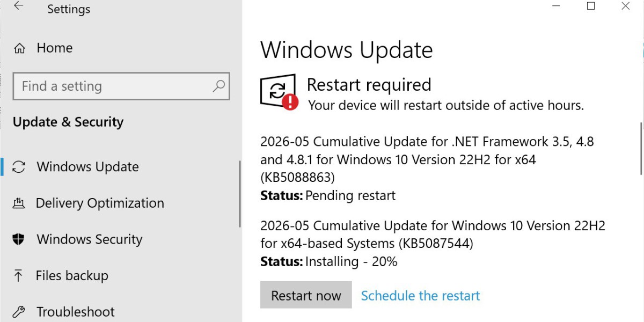The width and height of the screenshot is (644, 322).
Task: Click the active hours restart message
Action: point(445,106)
